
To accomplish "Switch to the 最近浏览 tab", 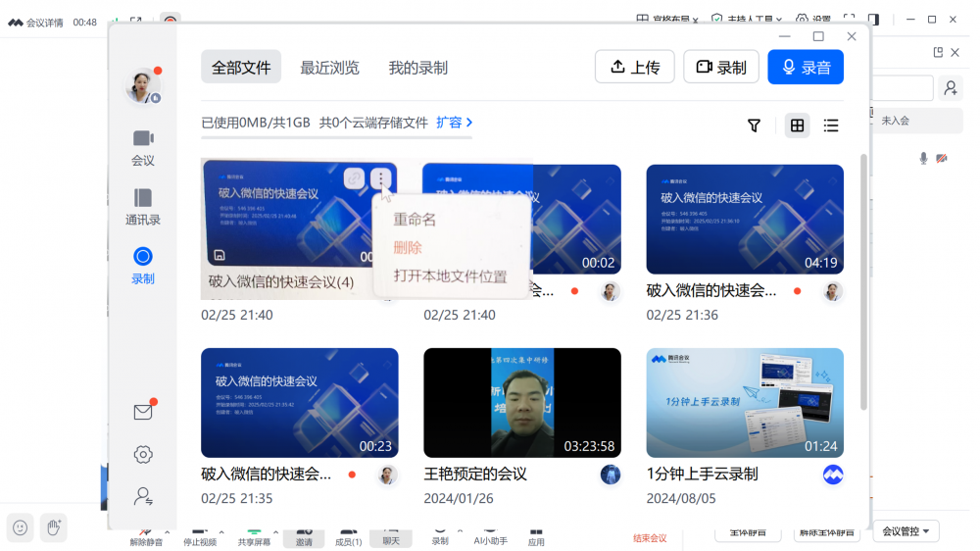I will click(x=329, y=68).
